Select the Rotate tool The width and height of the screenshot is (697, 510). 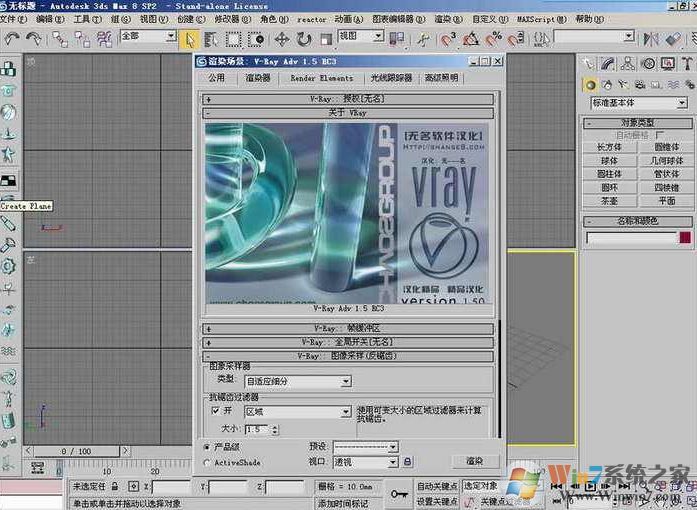304,40
